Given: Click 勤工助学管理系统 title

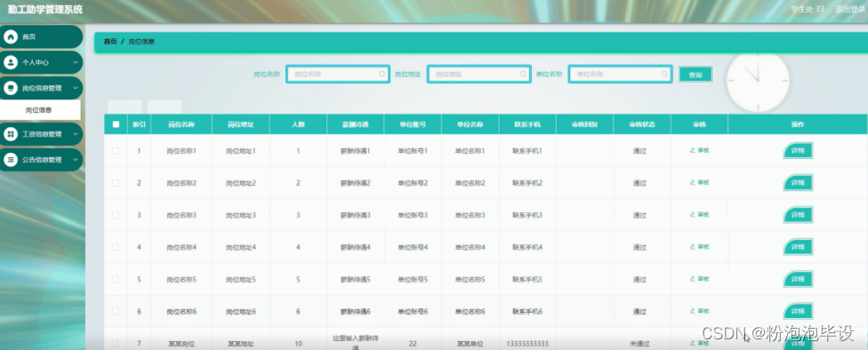Looking at the screenshot, I should (44, 10).
